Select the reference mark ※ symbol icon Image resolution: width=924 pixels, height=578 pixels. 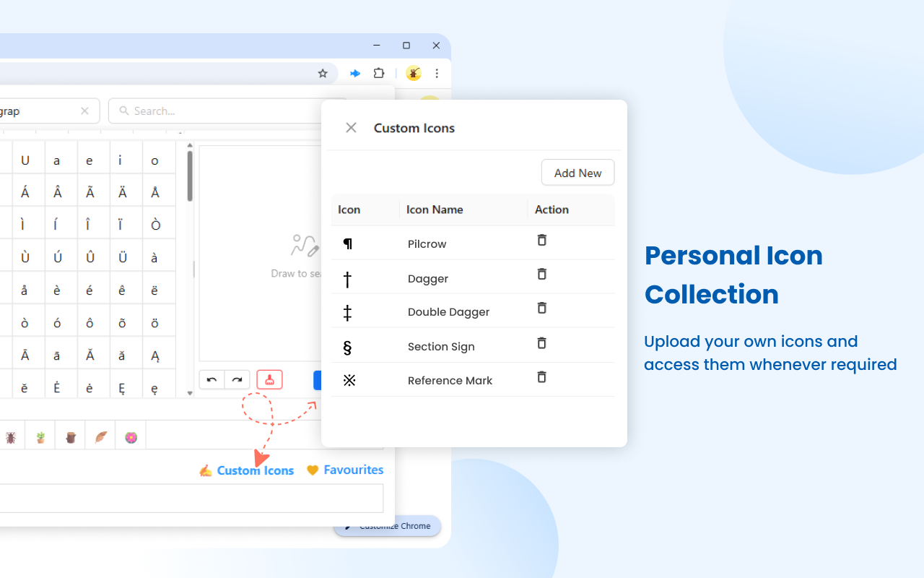[x=349, y=380]
